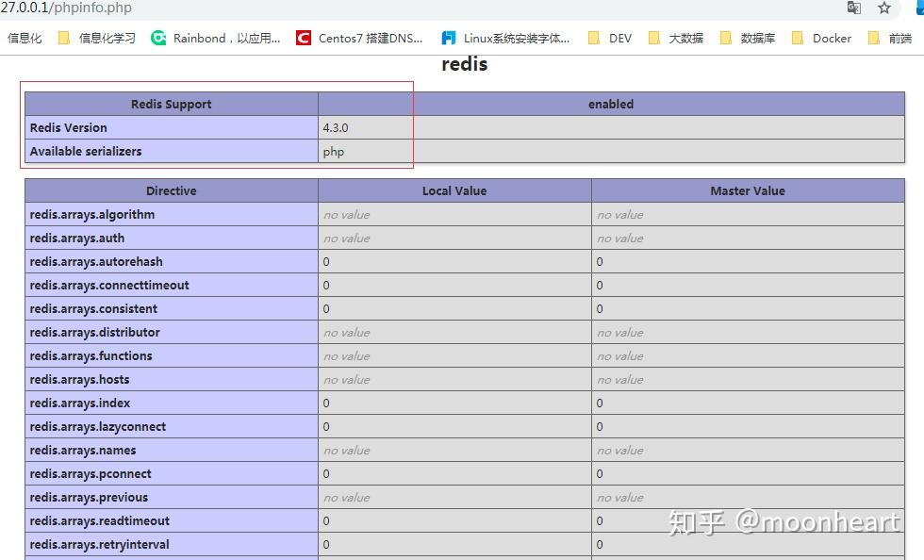Click the red C icon of the Centos7 bookmark

point(303,38)
